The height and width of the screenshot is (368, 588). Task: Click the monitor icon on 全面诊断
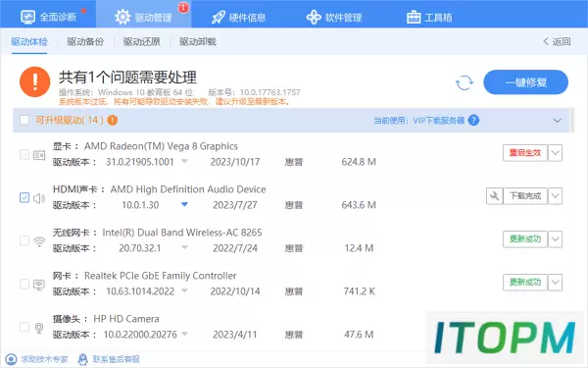(x=27, y=17)
